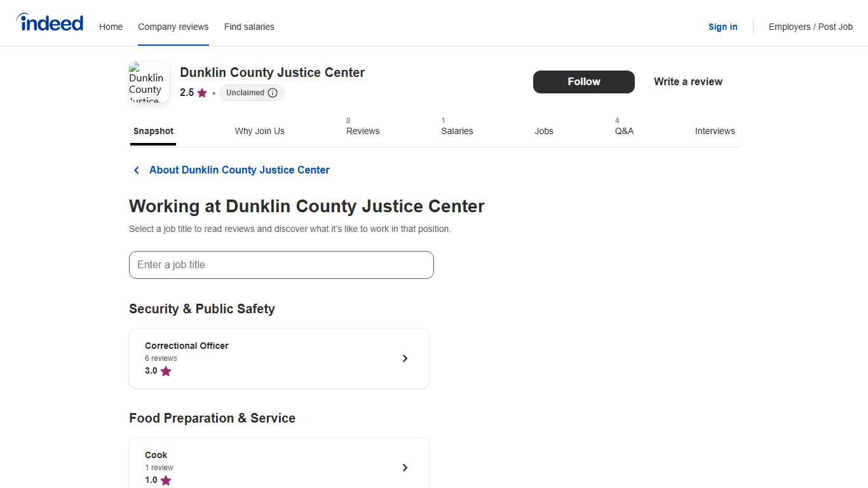Click the Dunklin County Justice Center company logo
The width and height of the screenshot is (868, 488).
tap(149, 82)
